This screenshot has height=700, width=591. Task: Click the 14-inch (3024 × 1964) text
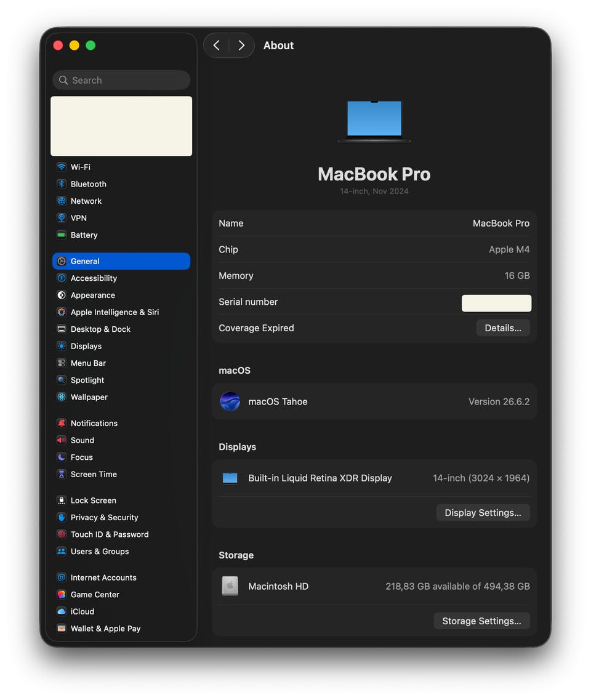481,478
